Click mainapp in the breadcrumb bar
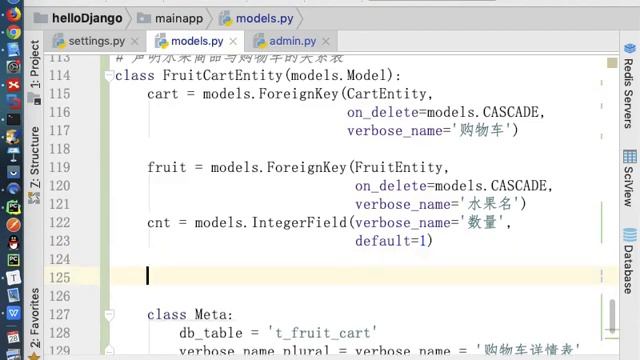 tap(179, 18)
